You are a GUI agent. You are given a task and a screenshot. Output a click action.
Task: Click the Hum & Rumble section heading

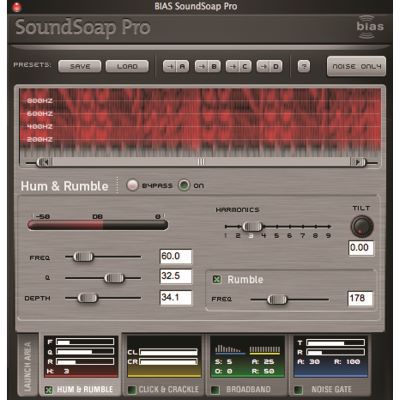click(64, 186)
